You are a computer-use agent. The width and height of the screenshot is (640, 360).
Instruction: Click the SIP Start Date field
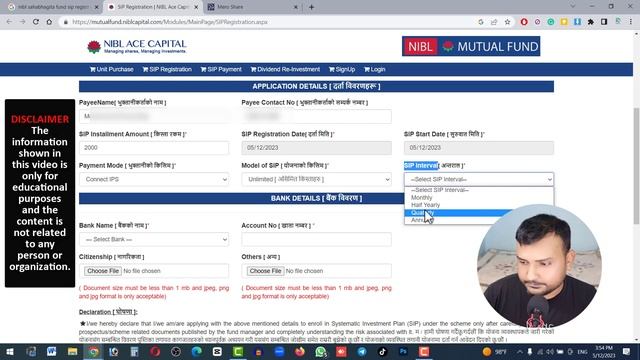coord(479,148)
